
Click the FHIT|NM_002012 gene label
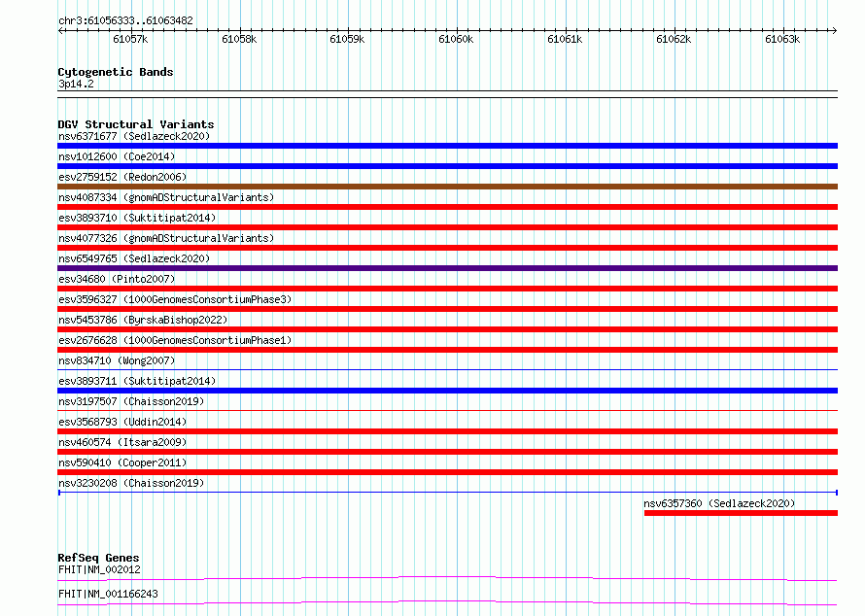tap(99, 569)
